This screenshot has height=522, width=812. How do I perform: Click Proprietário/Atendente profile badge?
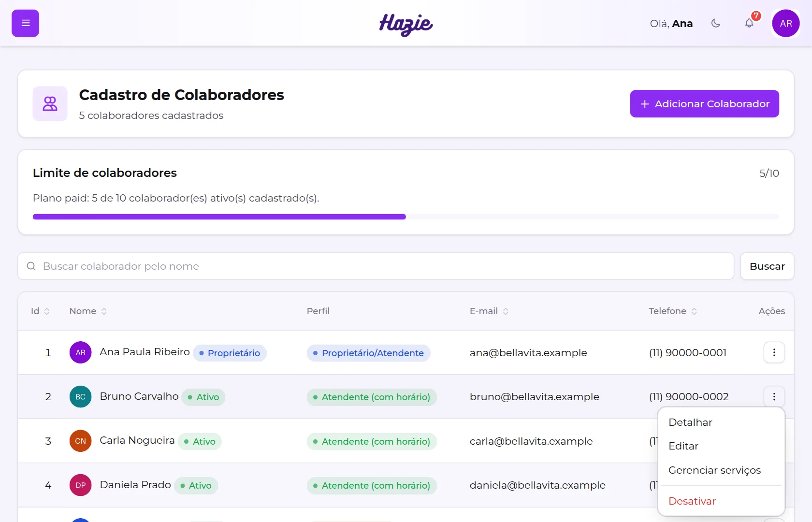click(x=368, y=353)
